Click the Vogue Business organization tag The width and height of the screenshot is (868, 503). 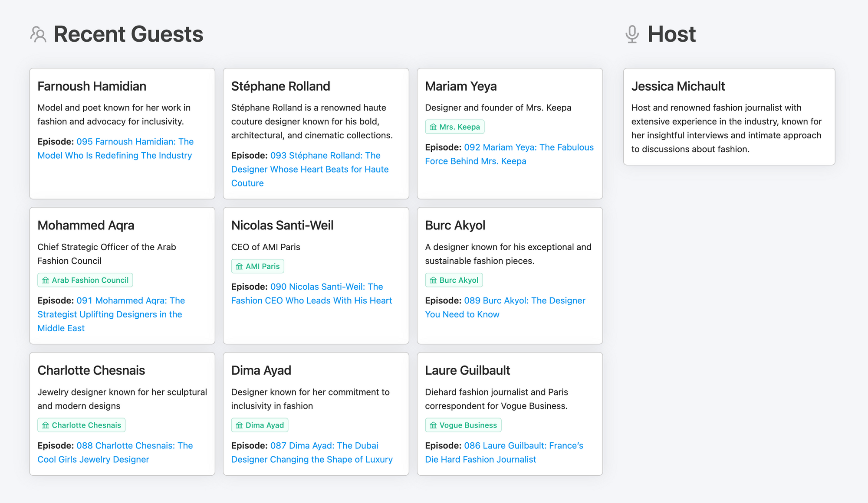(467, 425)
